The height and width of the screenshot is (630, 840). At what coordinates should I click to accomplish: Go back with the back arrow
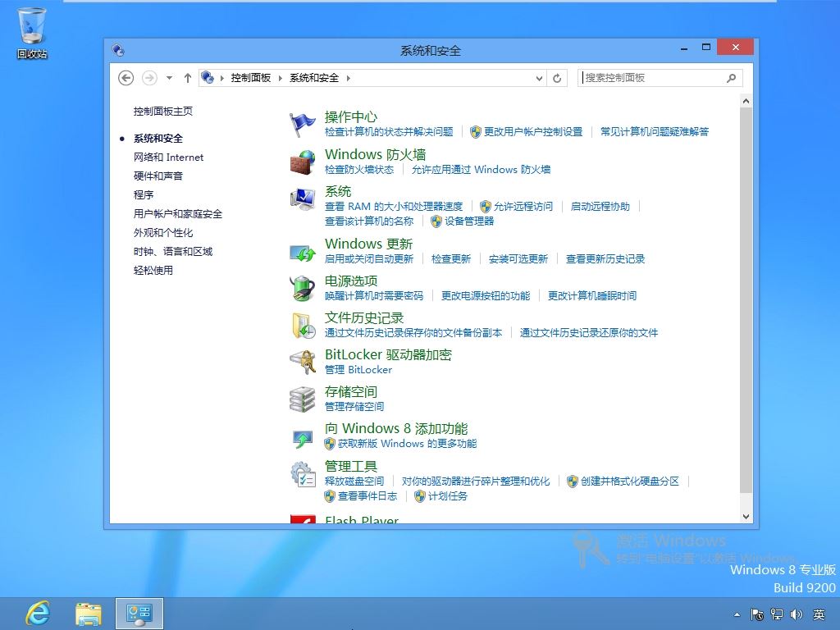(x=126, y=78)
